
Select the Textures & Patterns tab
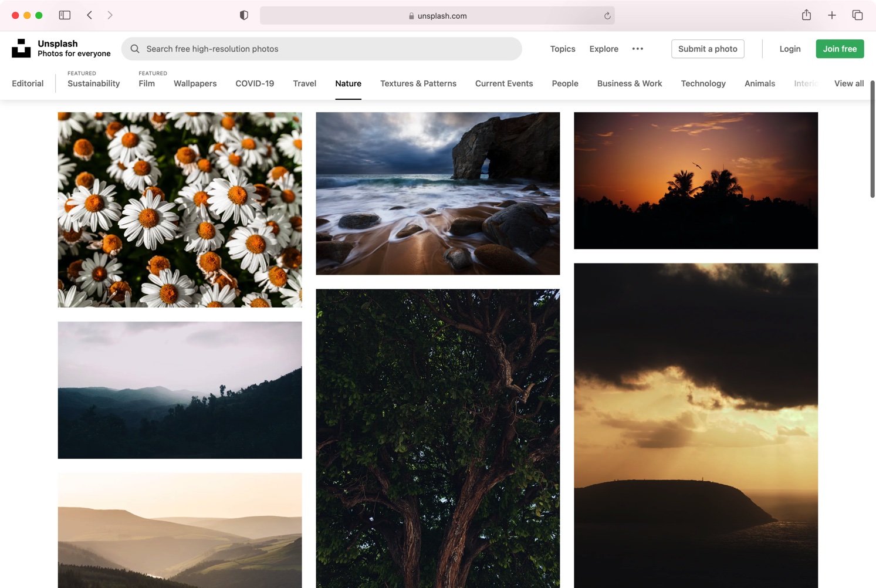(418, 83)
